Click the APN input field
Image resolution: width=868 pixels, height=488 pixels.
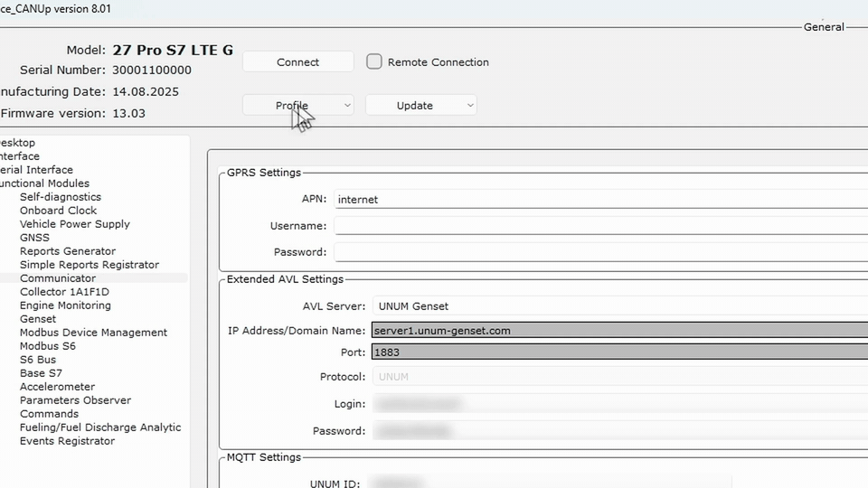coord(600,199)
